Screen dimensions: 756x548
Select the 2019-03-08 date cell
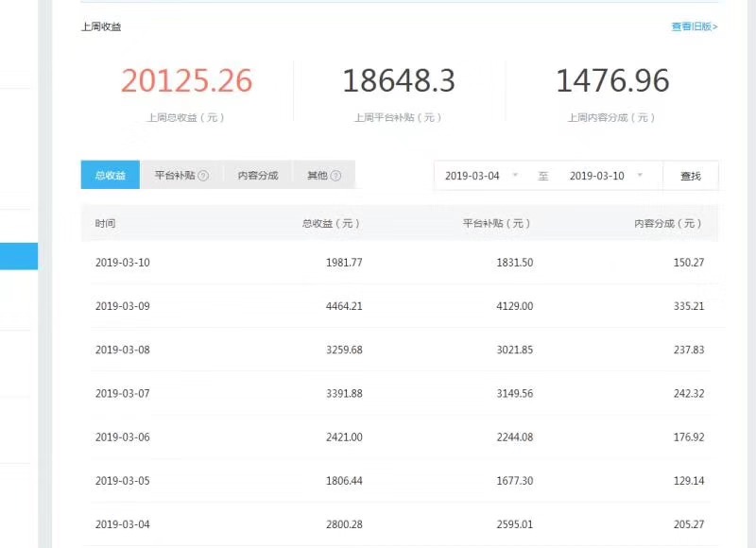[123, 350]
